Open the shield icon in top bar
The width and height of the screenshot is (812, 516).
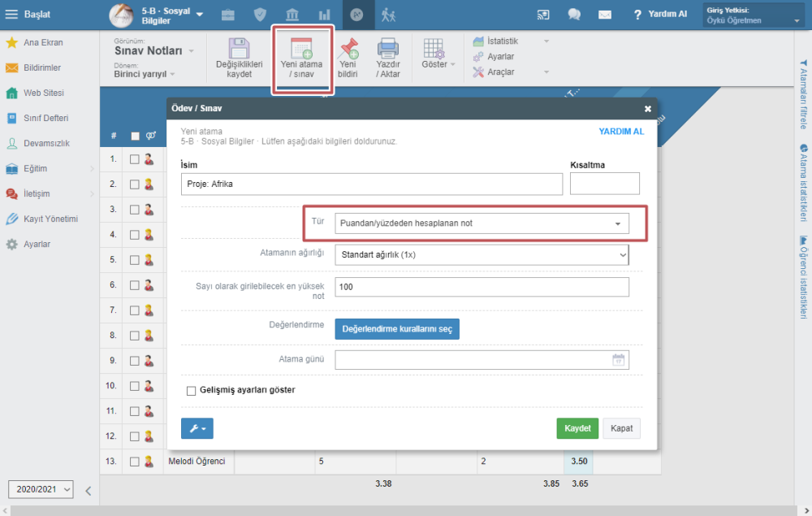pos(260,15)
